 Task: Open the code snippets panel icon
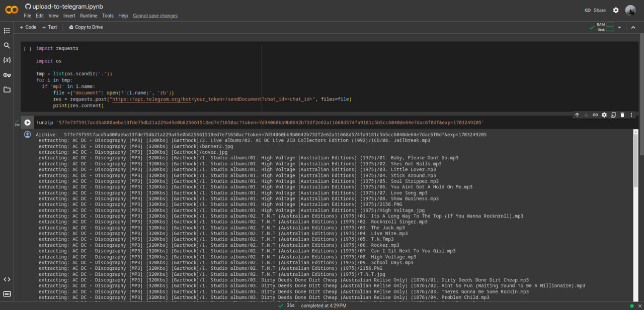tap(7, 279)
